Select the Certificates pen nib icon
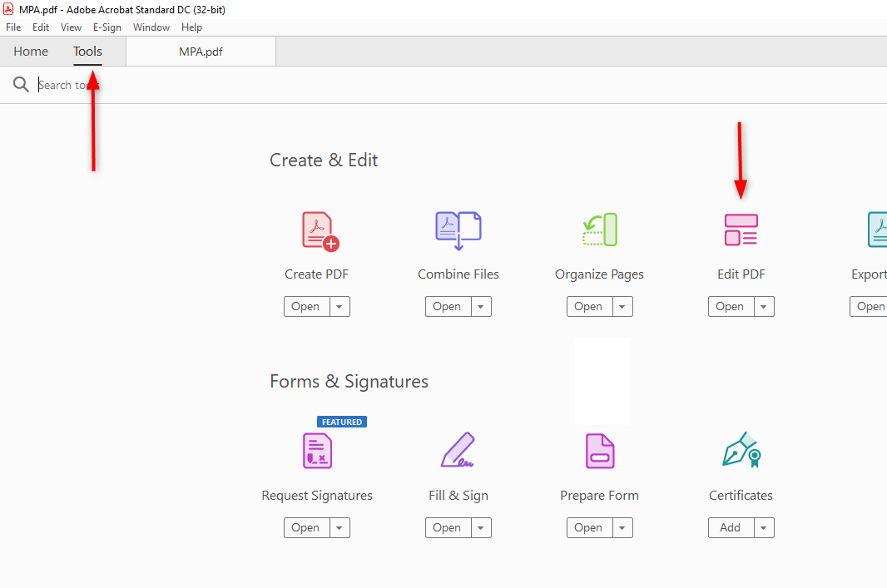The width and height of the screenshot is (887, 588). 741,450
